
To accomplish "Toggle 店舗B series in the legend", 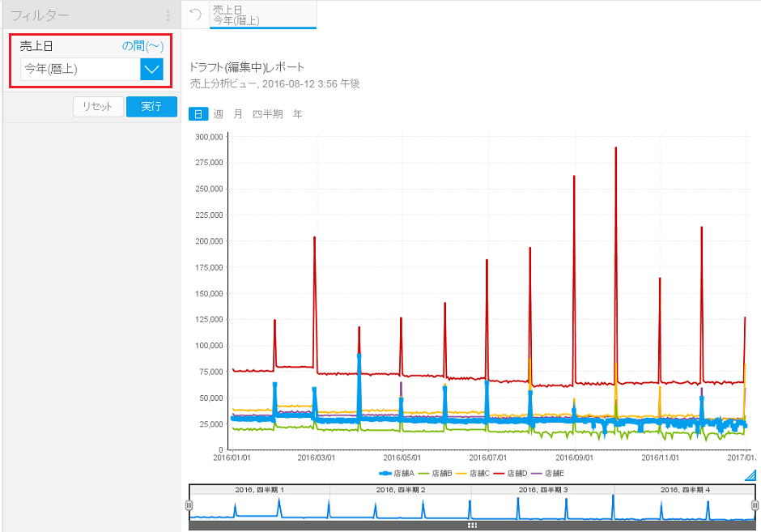I will tap(435, 473).
